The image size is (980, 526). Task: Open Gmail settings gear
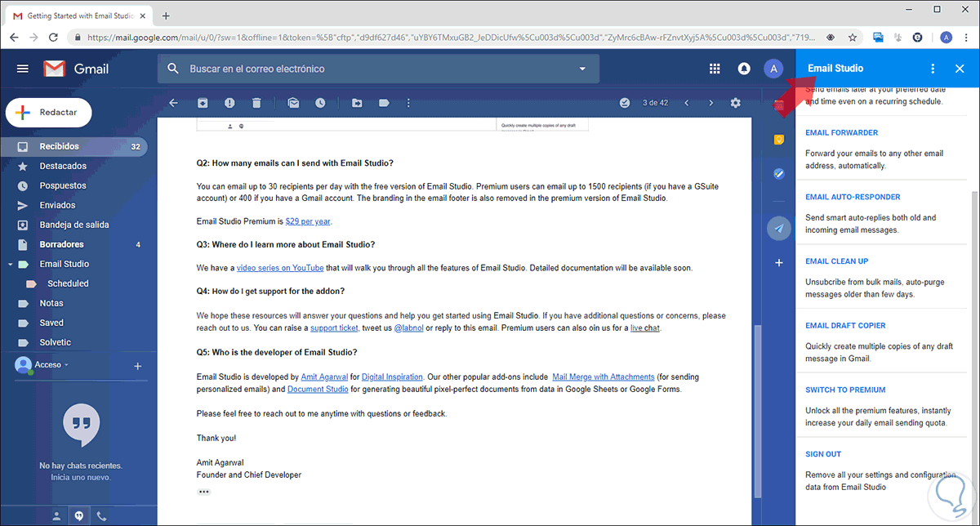pos(736,103)
